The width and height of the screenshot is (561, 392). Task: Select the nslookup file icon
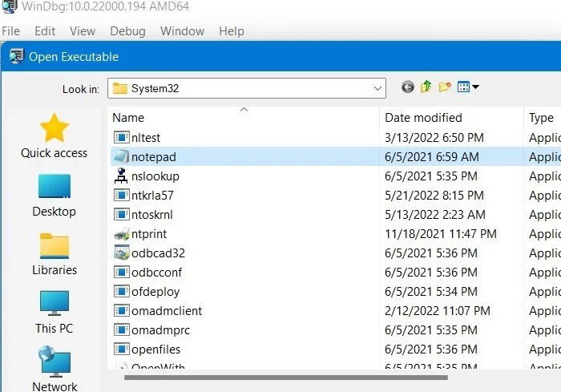121,176
